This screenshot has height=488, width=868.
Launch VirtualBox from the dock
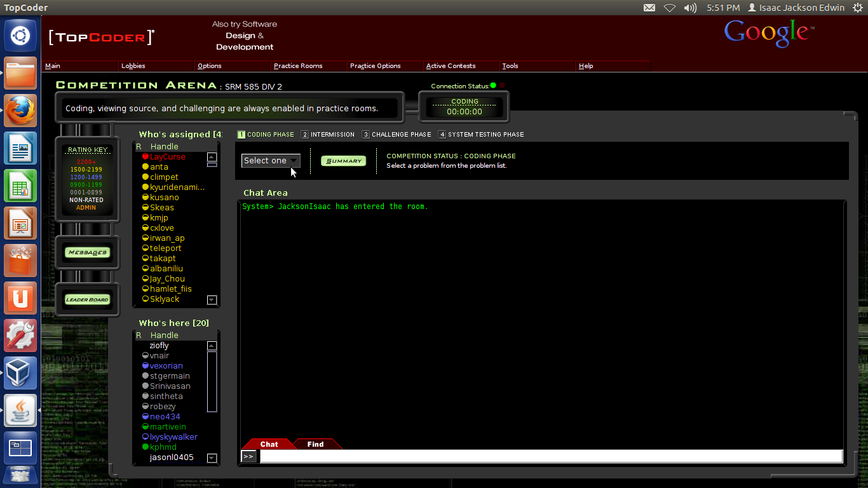point(20,372)
